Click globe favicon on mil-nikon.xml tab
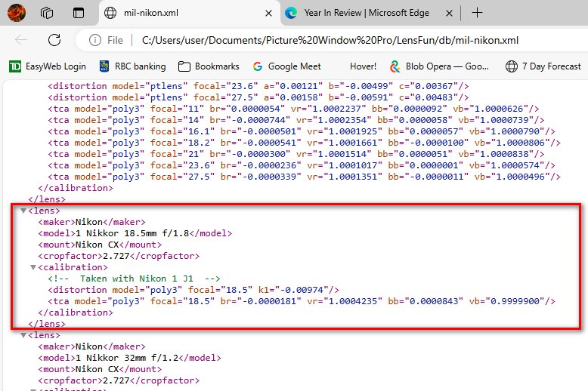The image size is (588, 391). tap(110, 13)
